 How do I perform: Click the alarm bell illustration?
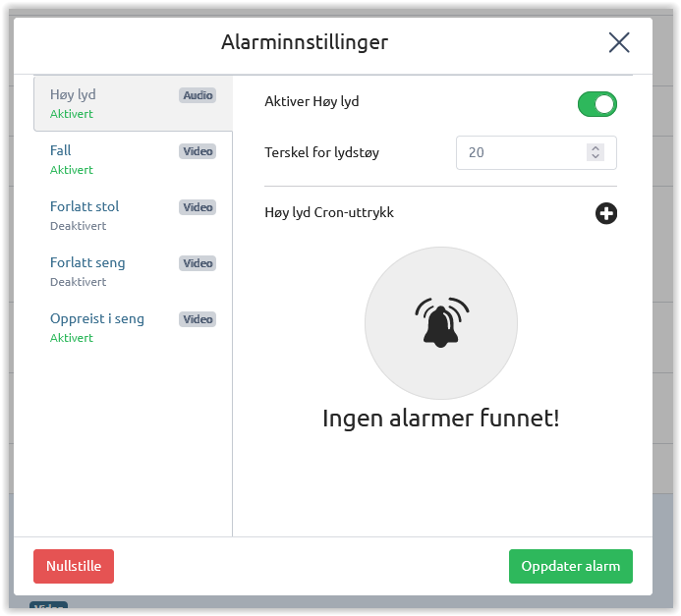[441, 323]
